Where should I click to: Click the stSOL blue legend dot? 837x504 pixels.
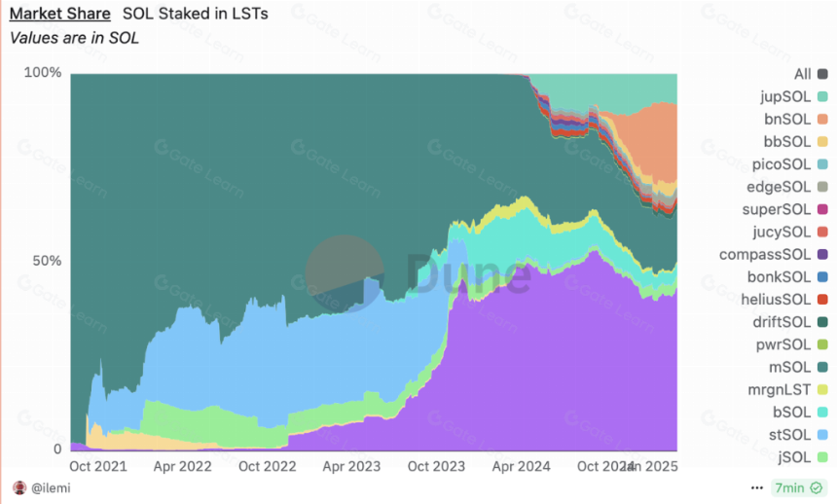(822, 435)
